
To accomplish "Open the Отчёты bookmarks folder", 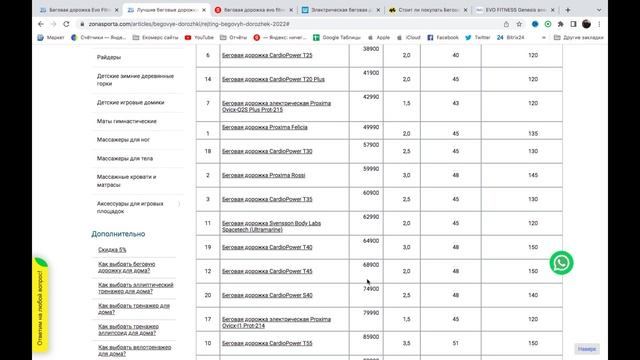I will [233, 38].
